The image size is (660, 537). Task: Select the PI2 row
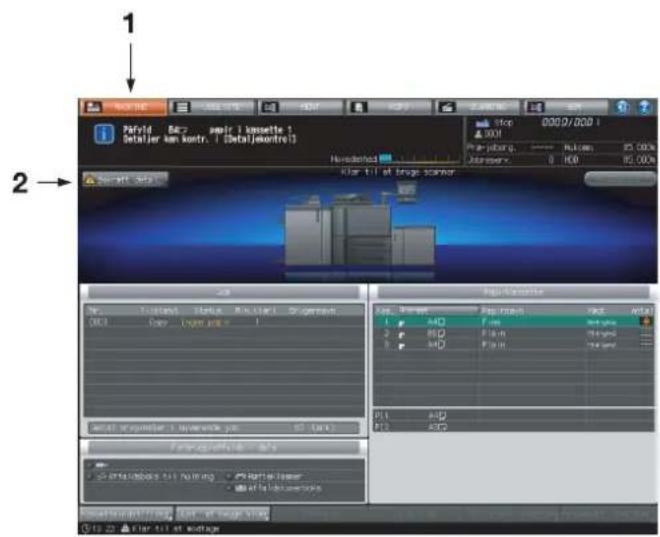pyautogui.click(x=513, y=426)
